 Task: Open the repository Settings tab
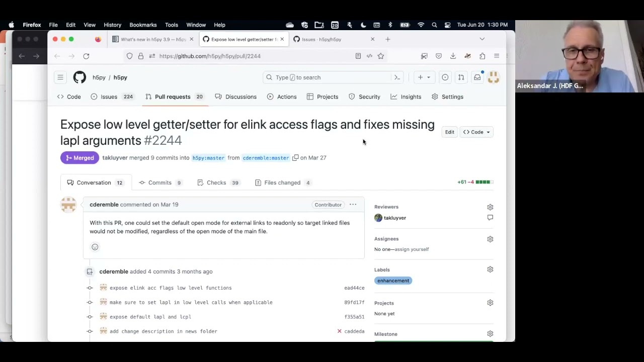448,97
